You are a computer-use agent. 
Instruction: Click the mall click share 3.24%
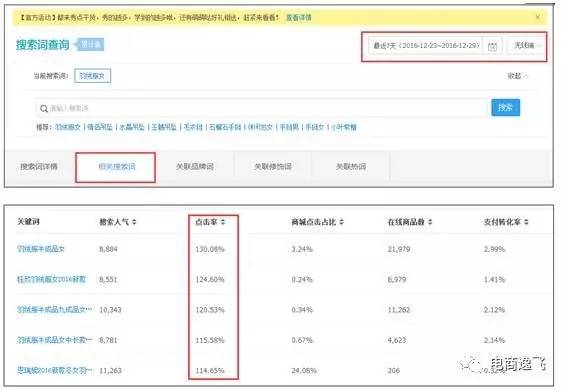point(302,249)
